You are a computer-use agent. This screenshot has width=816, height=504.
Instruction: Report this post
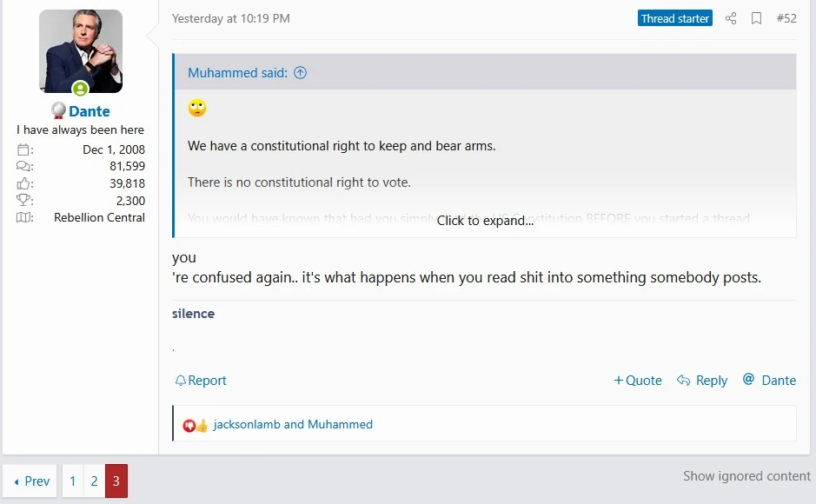[x=201, y=381]
